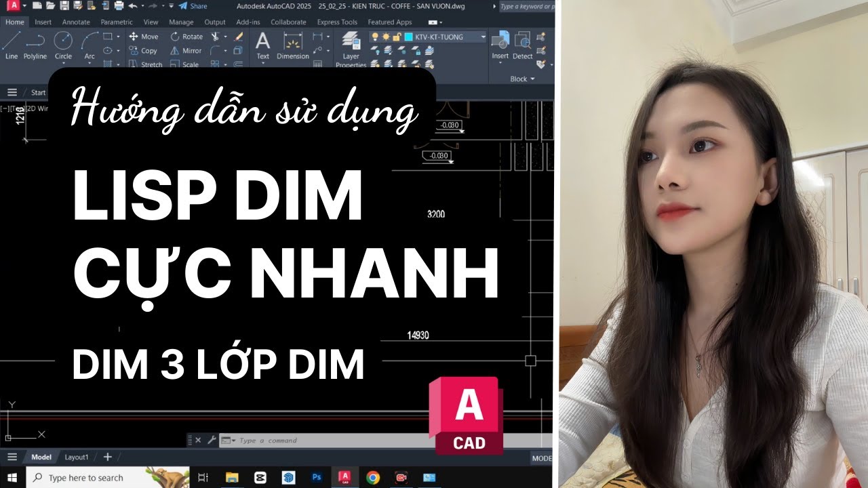Screen dimensions: 868x488
Task: Expand the Circle tool dropdown arrow
Action: (x=63, y=63)
